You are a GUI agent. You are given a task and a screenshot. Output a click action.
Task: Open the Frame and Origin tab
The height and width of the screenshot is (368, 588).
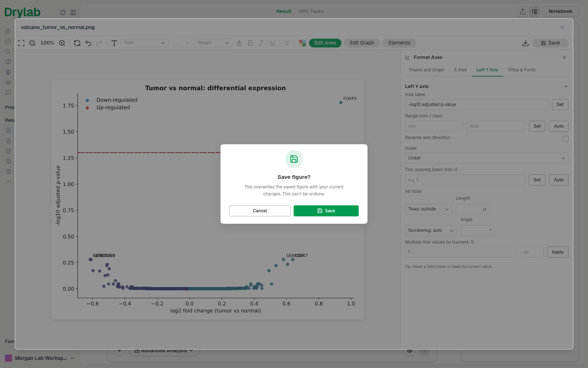coord(427,70)
